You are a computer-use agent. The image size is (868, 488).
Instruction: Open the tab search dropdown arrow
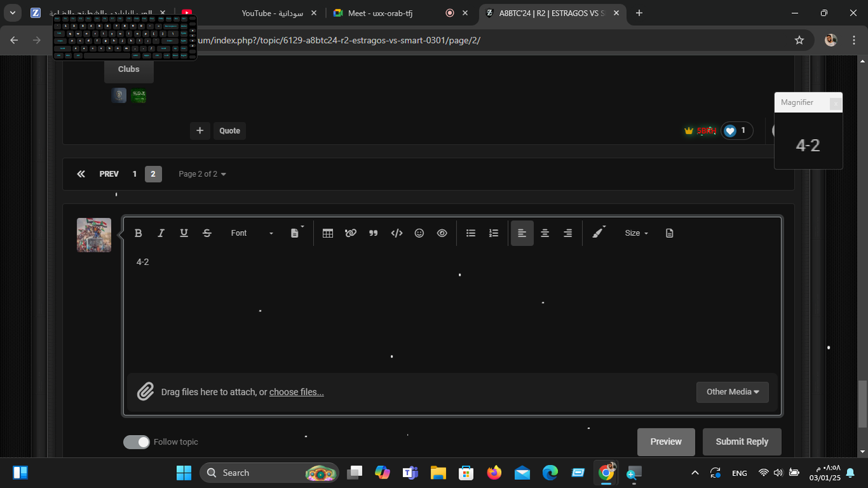(x=13, y=13)
